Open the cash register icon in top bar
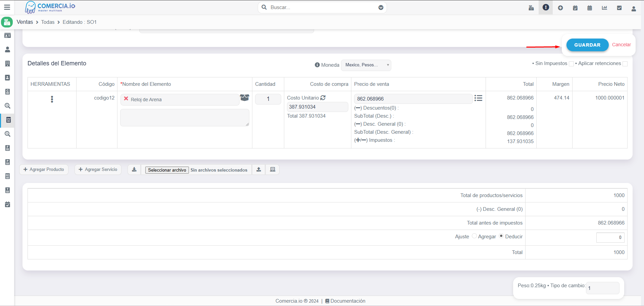 pyautogui.click(x=531, y=8)
